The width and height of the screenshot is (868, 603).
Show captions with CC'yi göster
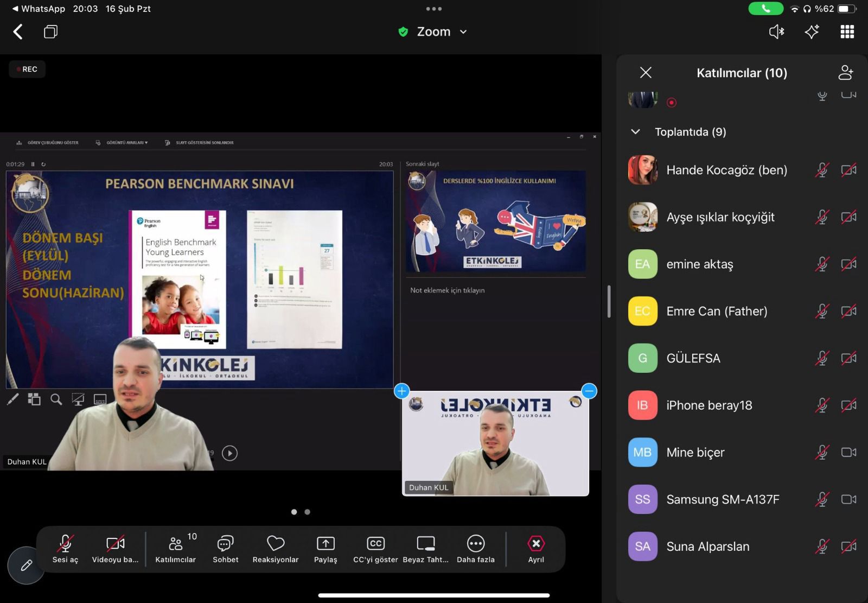click(x=375, y=544)
